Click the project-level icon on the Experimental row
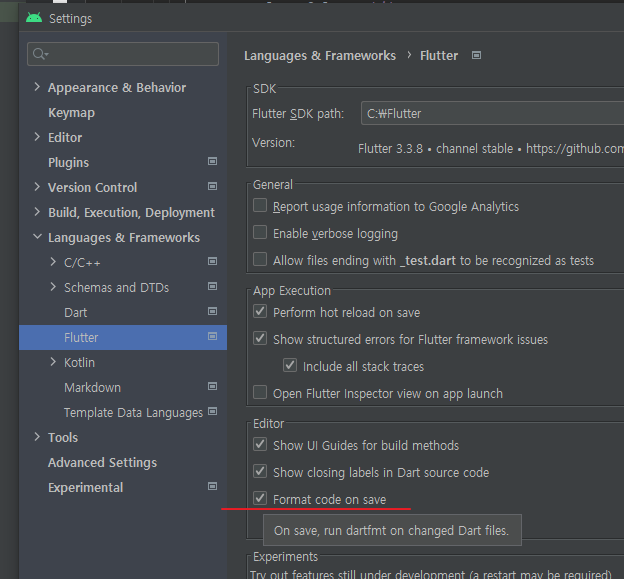This screenshot has width=624, height=579. 213,486
